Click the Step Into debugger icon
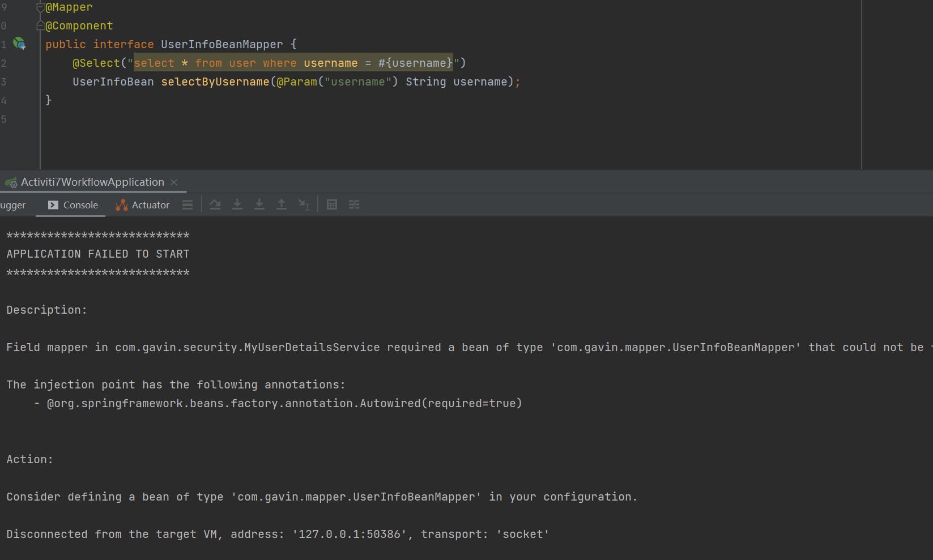 click(237, 205)
